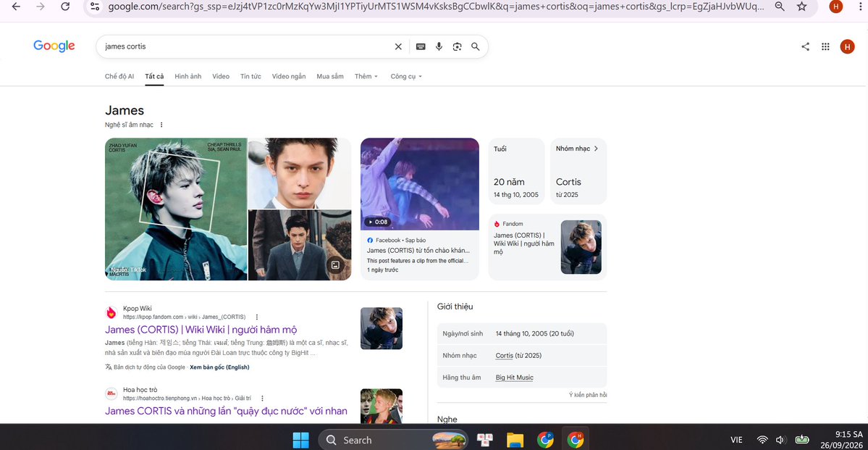Open large green-background James photo
Image resolution: width=868 pixels, height=450 pixels.
click(176, 209)
